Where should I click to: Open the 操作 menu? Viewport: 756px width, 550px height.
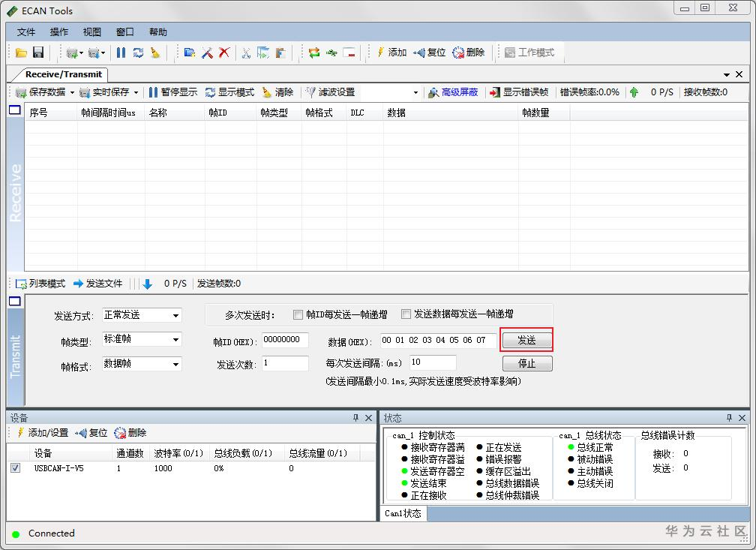point(59,32)
